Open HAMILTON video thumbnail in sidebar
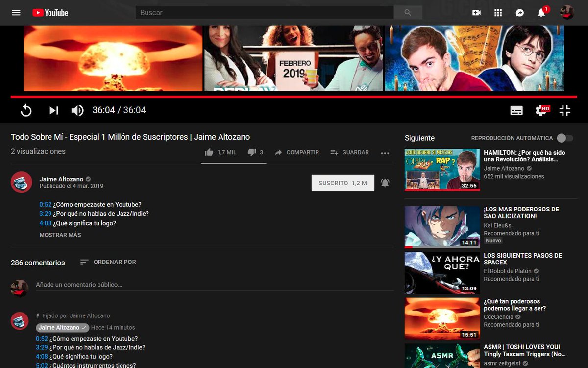Screen dimensions: 588x368 tap(442, 170)
